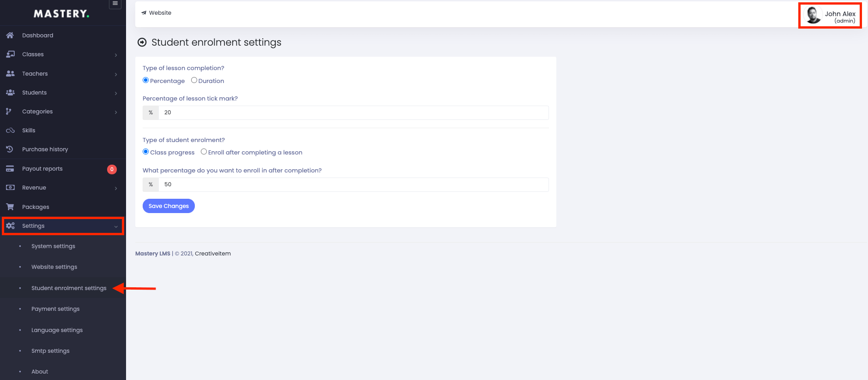Go to Smtp settings submenu
This screenshot has height=380, width=868.
point(50,351)
